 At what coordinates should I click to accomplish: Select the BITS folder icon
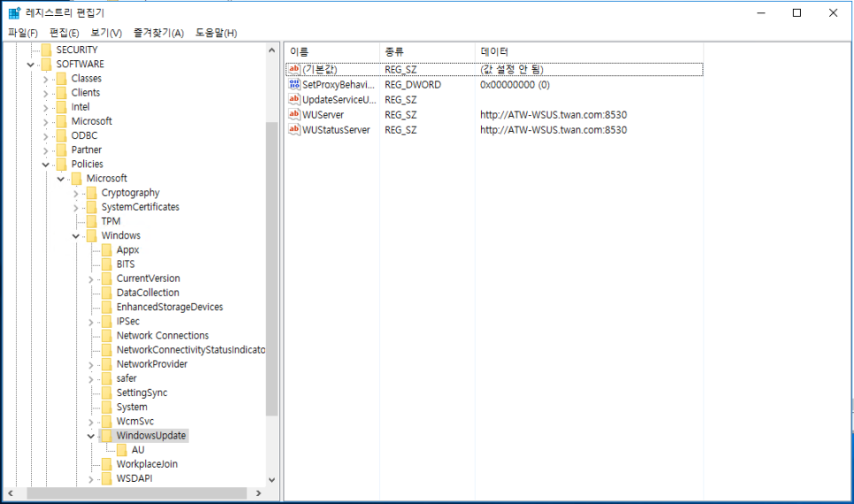point(107,263)
